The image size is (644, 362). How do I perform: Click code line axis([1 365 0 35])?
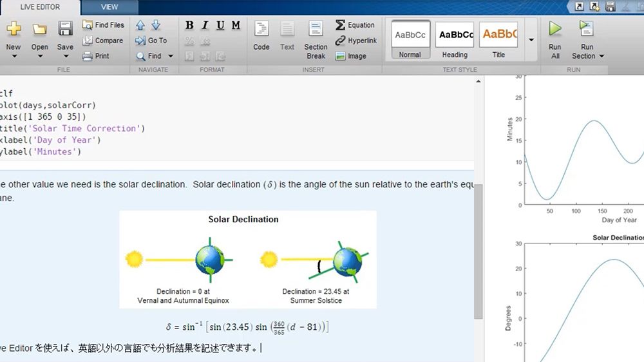[43, 117]
